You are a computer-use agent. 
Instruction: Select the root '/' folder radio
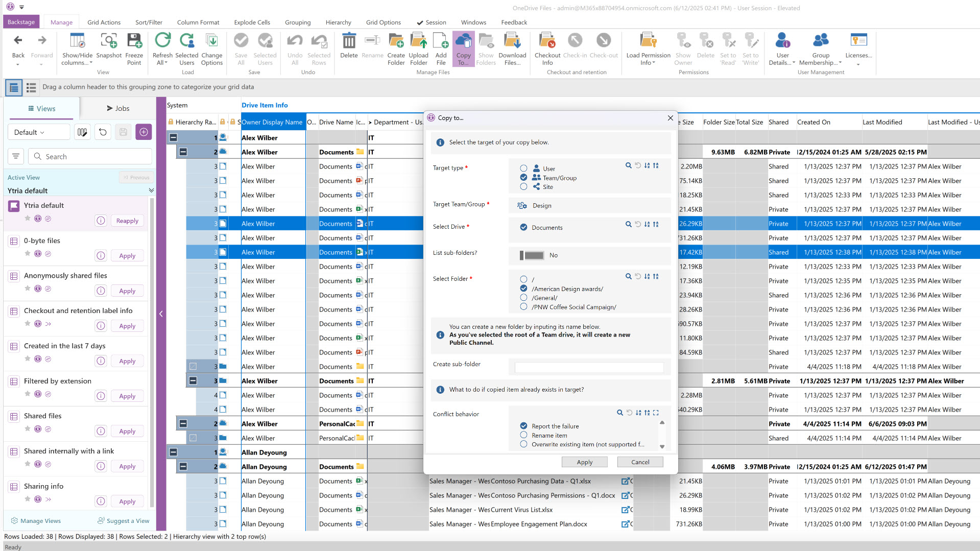523,279
